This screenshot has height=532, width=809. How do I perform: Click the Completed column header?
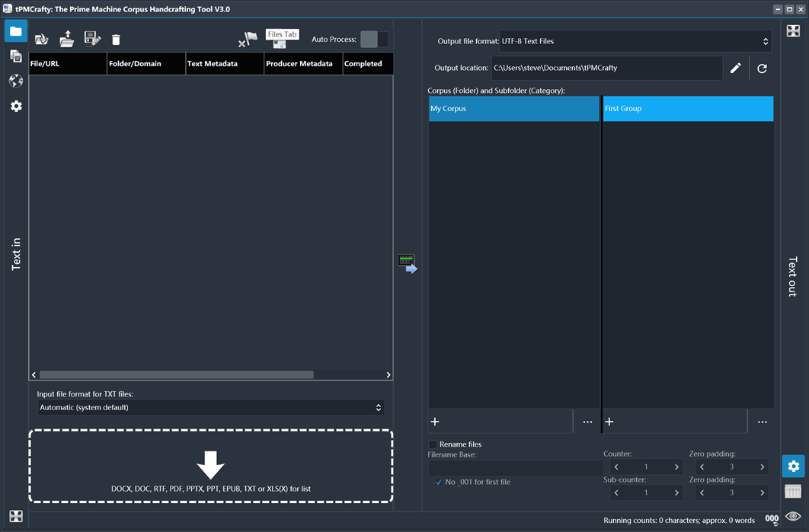(x=368, y=63)
